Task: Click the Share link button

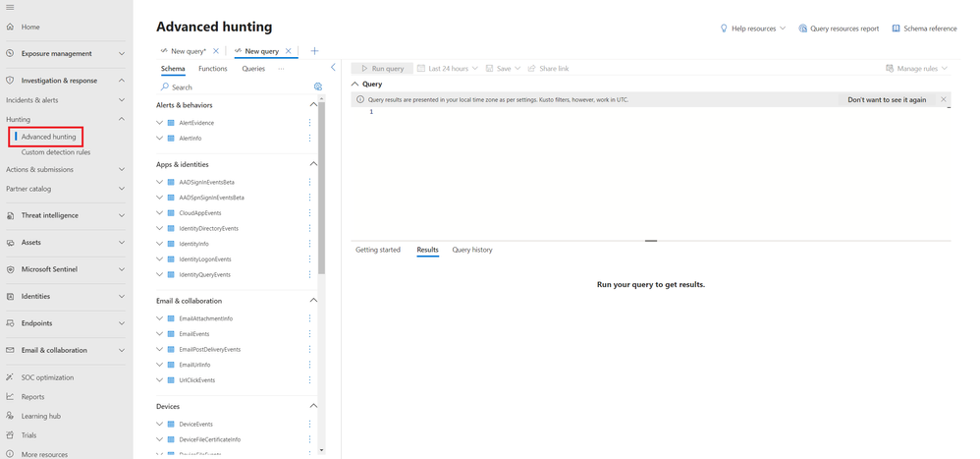Action: coord(548,69)
